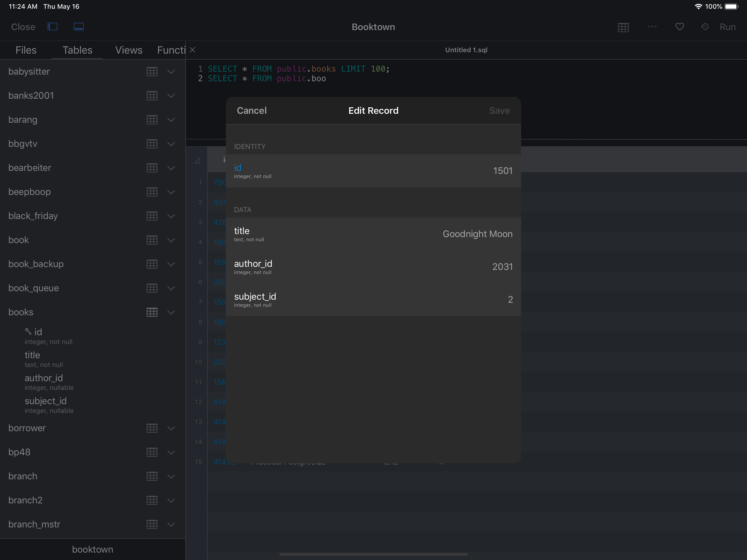This screenshot has height=560, width=747.
Task: Collapse the books table columns
Action: (x=171, y=312)
